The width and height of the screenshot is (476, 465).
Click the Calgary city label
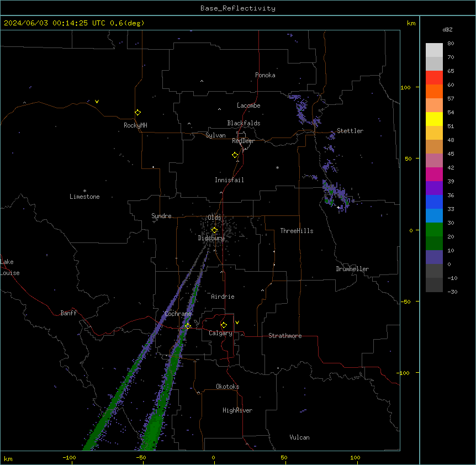[220, 333]
